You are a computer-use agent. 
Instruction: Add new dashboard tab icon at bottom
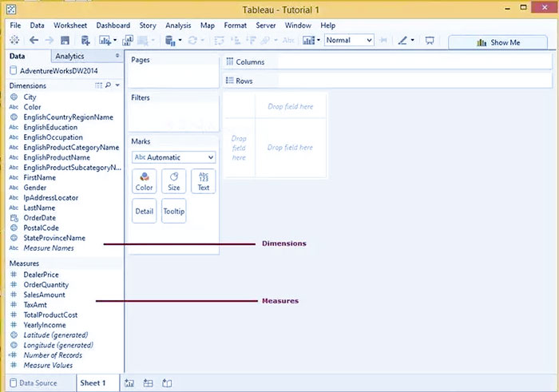coord(148,383)
